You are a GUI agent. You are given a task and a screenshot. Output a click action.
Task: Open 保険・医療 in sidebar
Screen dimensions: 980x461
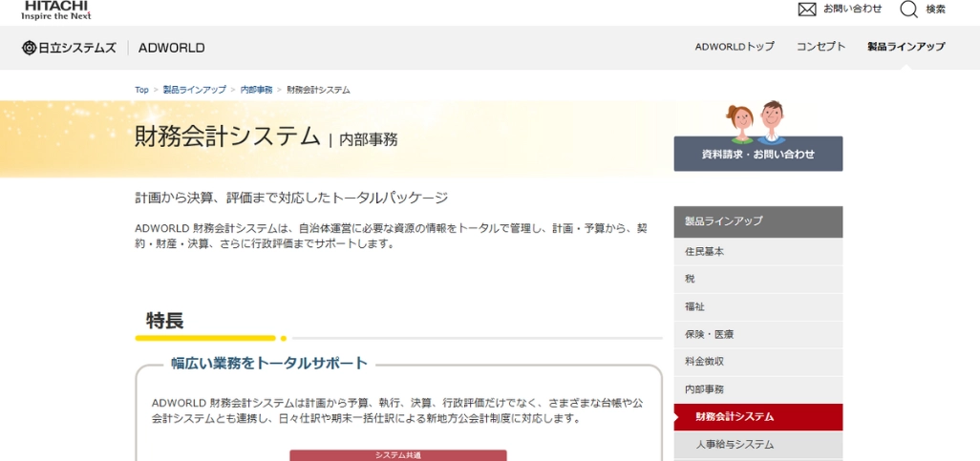(758, 334)
